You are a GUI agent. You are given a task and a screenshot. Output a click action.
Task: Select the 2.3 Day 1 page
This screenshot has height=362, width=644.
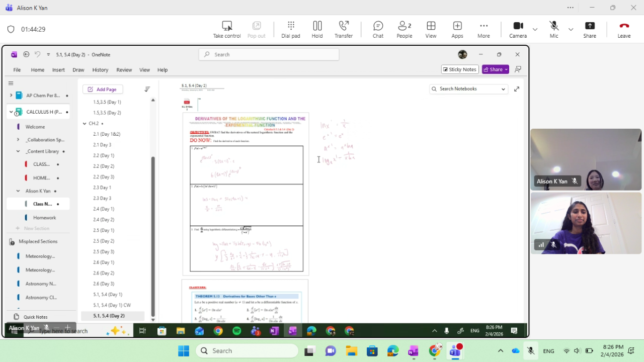102,188
